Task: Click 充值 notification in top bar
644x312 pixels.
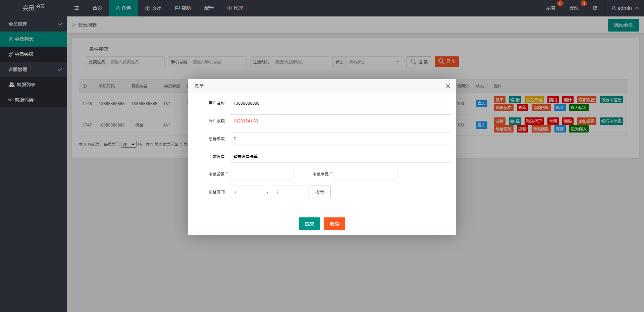Action: (550, 8)
